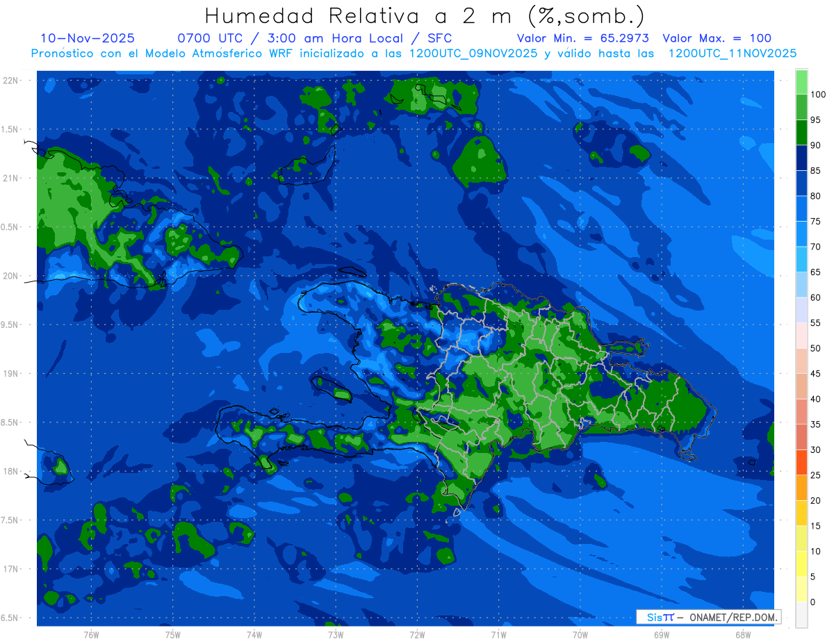Click the orange-red swatch between 25 and 30
The height and width of the screenshot is (644, 834).
(801, 462)
